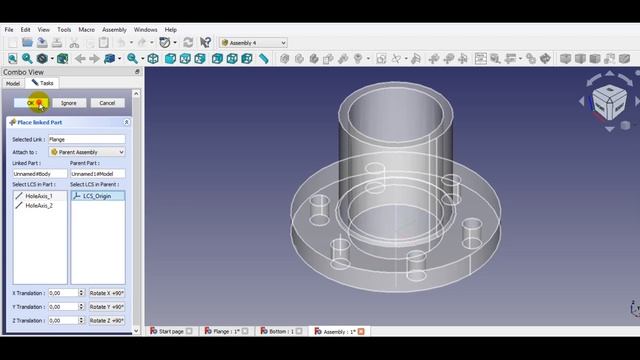Switch to Start page tab
The height and width of the screenshot is (360, 640).
[x=171, y=331]
